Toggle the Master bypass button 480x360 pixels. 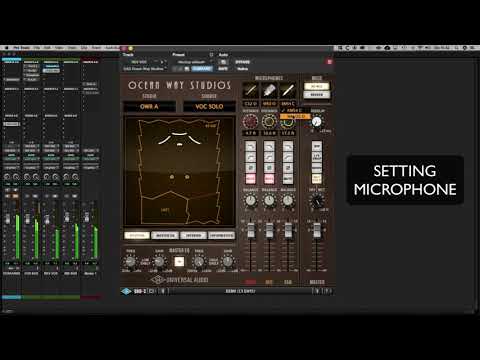pyautogui.click(x=317, y=146)
